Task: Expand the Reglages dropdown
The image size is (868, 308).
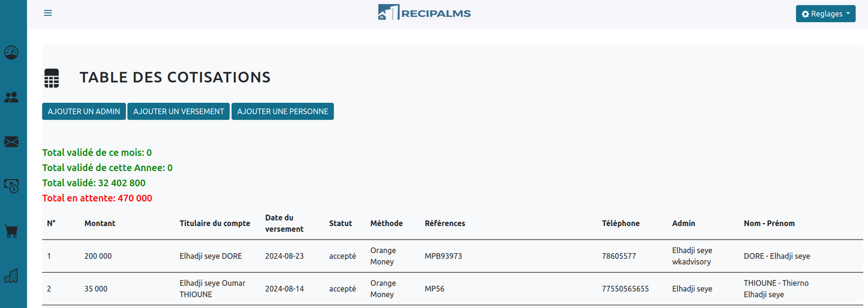Action: click(x=825, y=14)
